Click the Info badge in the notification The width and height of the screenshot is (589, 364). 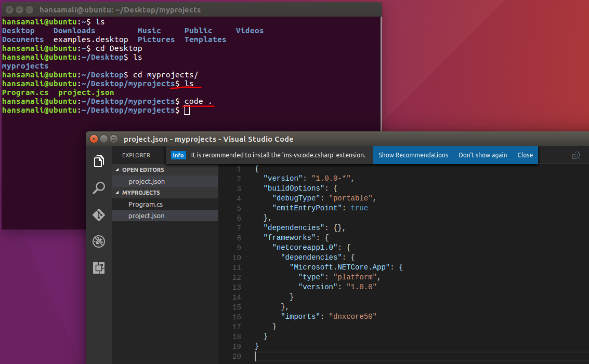tap(178, 155)
